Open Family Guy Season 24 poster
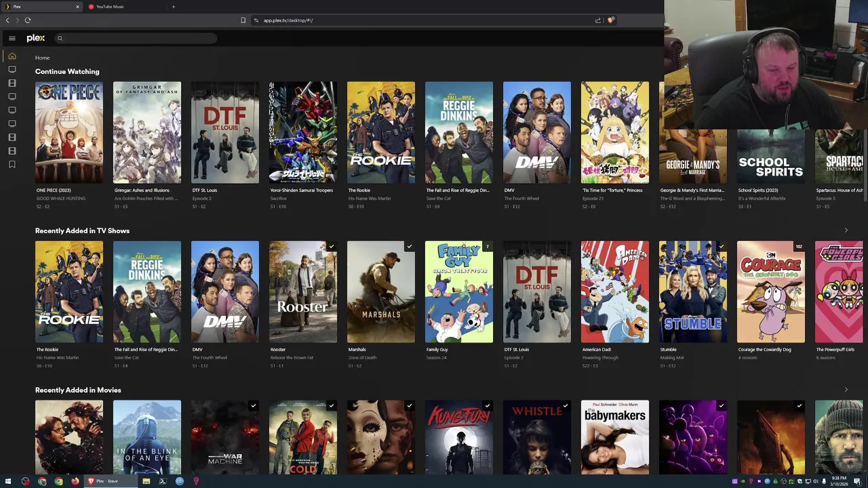868x488 pixels. coord(459,291)
